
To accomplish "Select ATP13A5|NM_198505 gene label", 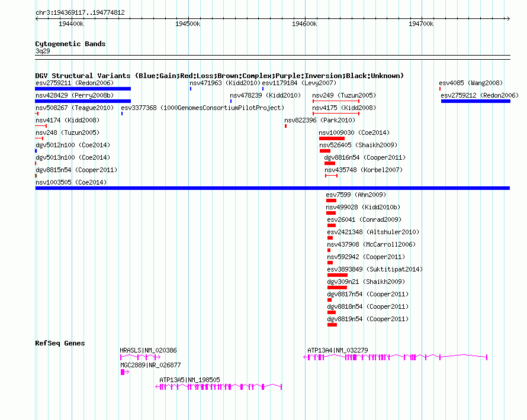I will [x=189, y=380].
